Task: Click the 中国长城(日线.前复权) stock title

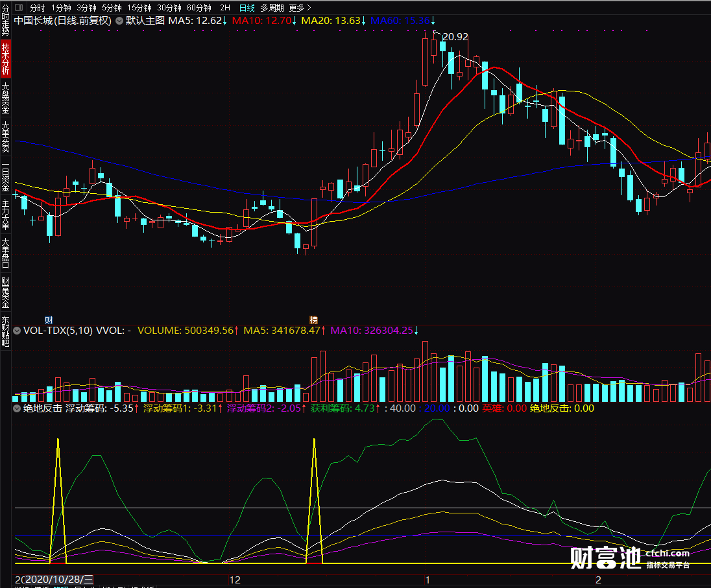Action: pyautogui.click(x=62, y=21)
